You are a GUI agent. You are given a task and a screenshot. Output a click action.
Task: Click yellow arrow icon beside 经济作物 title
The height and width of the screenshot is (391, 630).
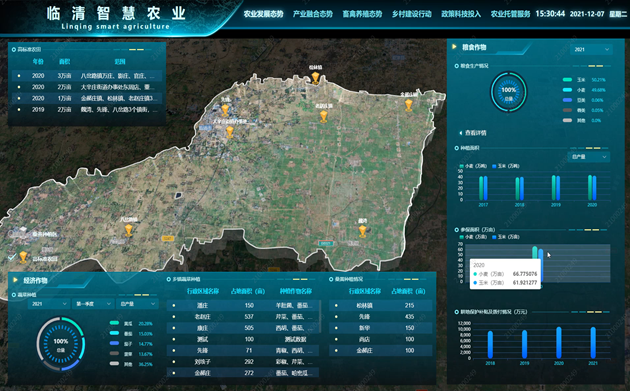(16, 280)
